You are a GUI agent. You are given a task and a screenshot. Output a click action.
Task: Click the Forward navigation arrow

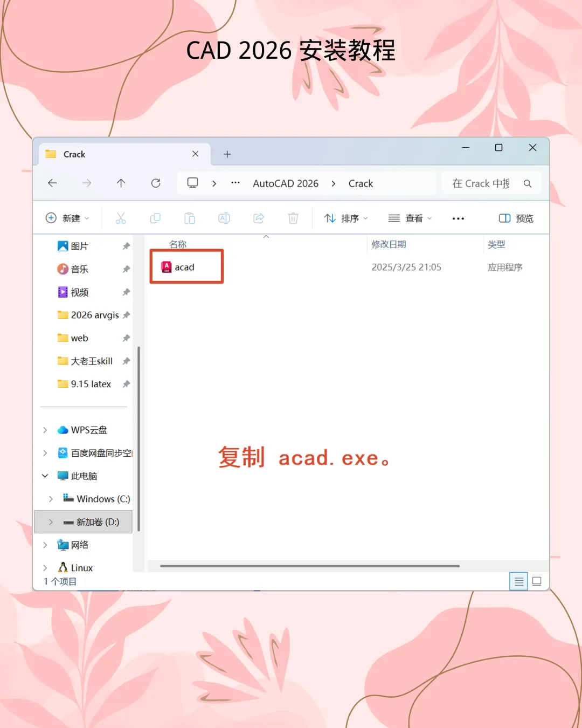click(x=87, y=183)
